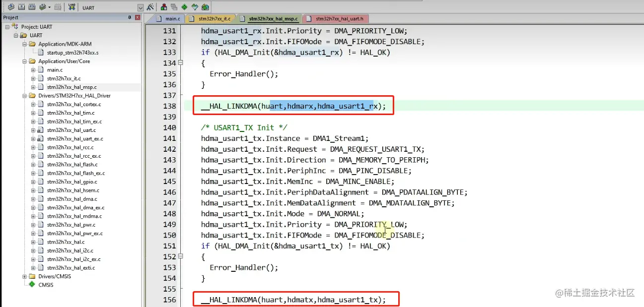Click the Manage Multi-Project Workspace icon
This screenshot has width=644, height=307.
coord(174,7)
